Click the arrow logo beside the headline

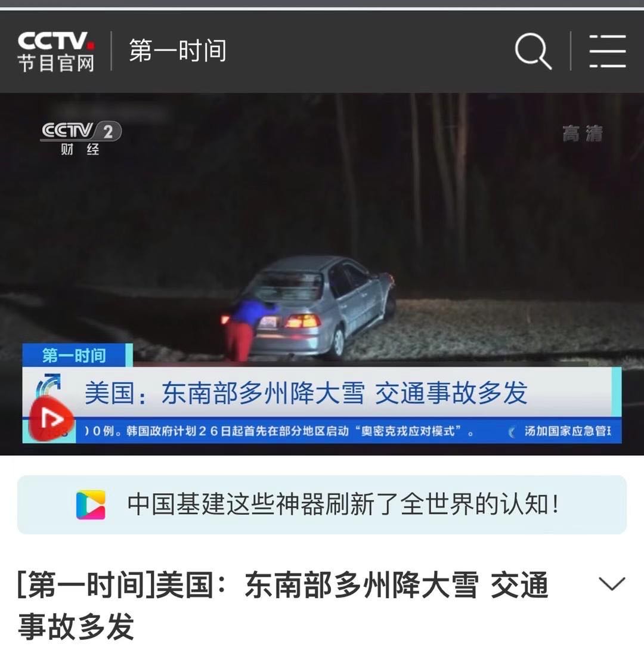(x=48, y=385)
